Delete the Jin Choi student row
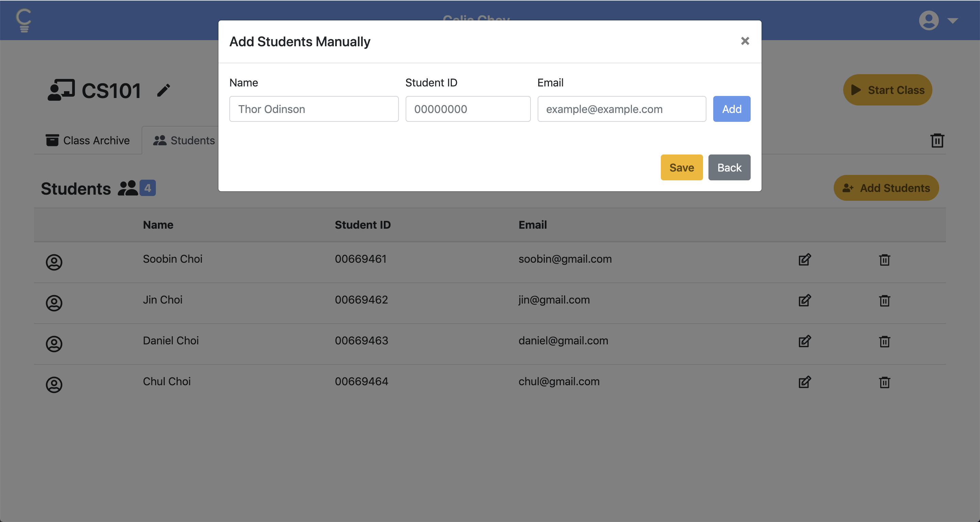The image size is (980, 522). coord(884,300)
